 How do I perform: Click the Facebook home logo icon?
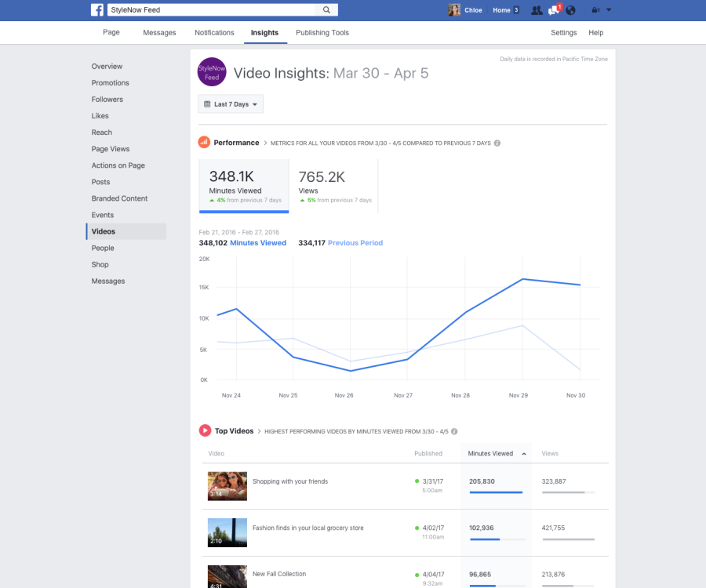(x=97, y=9)
